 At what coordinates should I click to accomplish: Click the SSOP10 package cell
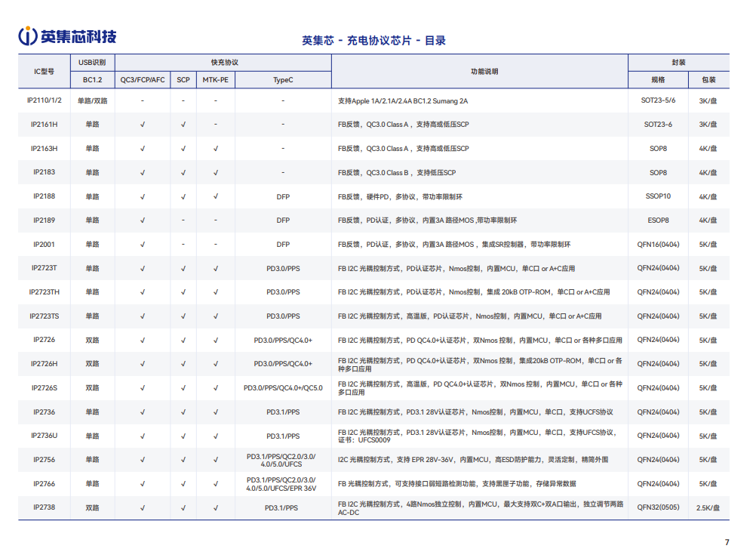[x=658, y=196]
